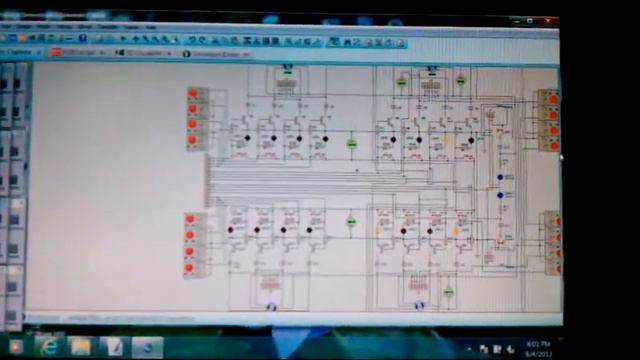Toggle the second red input, lower-left group

(190, 235)
